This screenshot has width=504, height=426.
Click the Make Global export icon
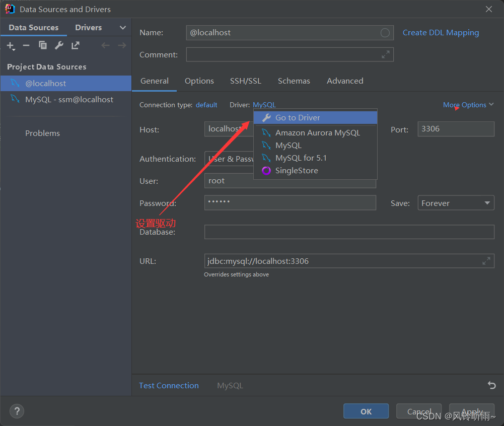click(75, 45)
